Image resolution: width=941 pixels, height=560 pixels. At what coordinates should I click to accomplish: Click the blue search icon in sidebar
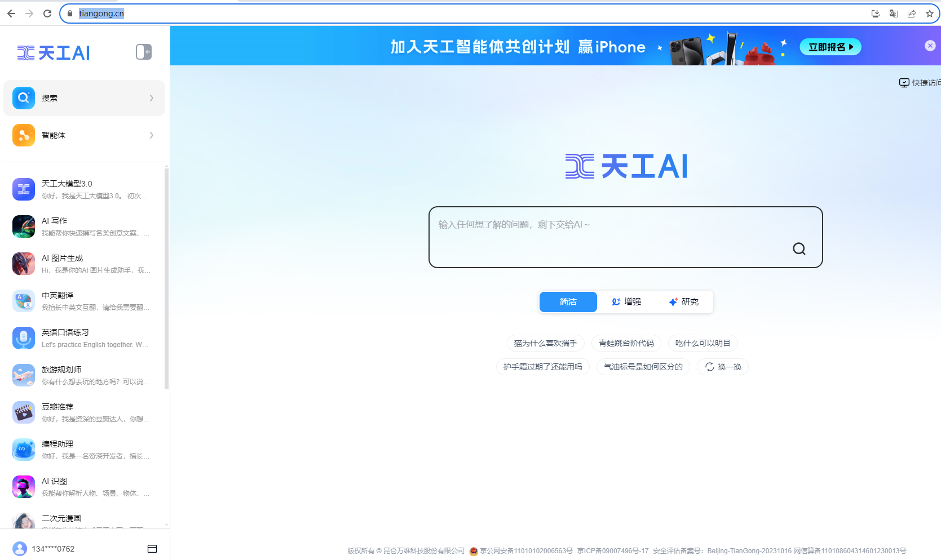point(24,98)
